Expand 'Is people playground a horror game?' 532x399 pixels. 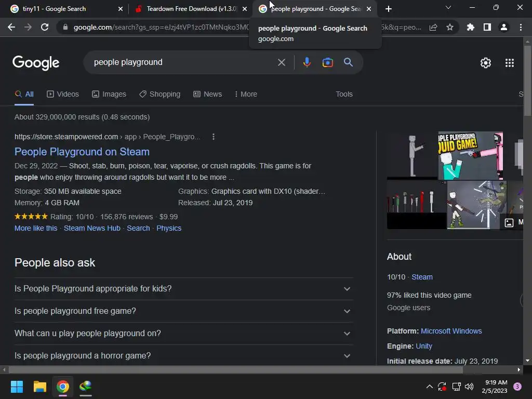(x=183, y=355)
